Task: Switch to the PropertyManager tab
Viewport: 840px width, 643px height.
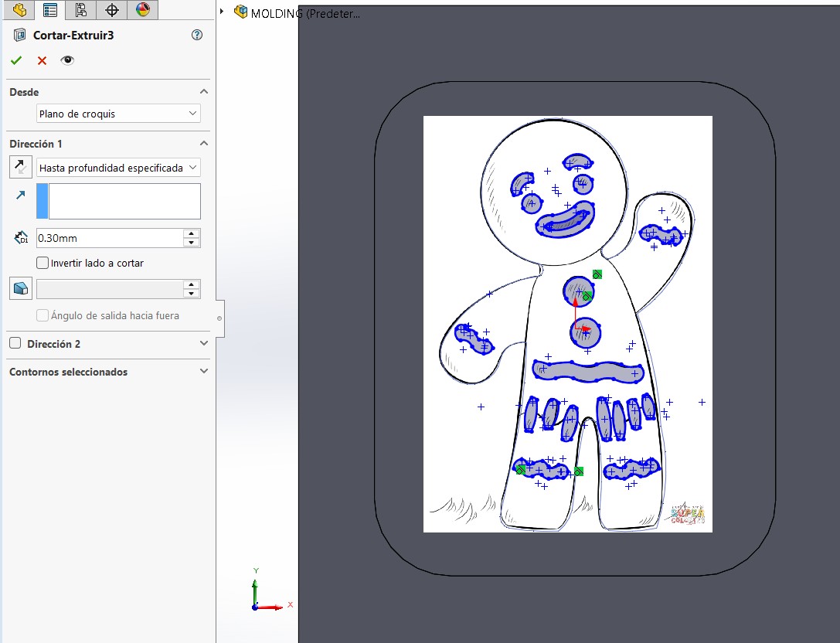Action: click(49, 9)
